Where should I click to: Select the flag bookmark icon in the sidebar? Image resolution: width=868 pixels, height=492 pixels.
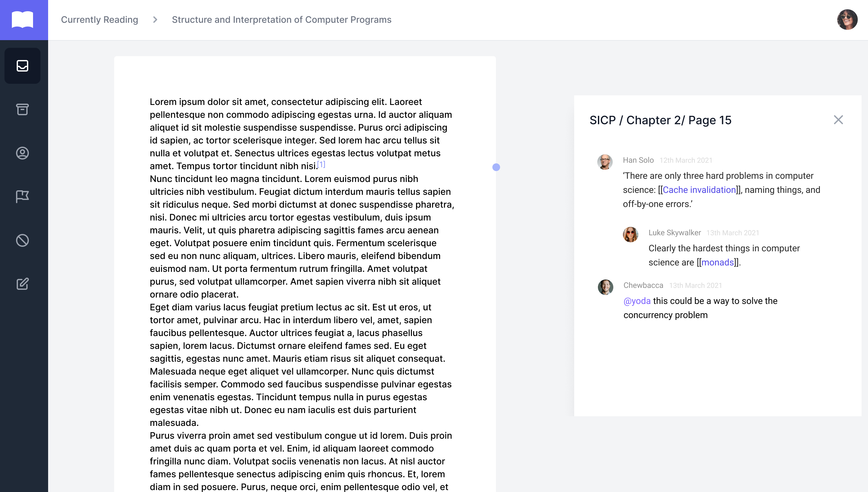pos(22,197)
